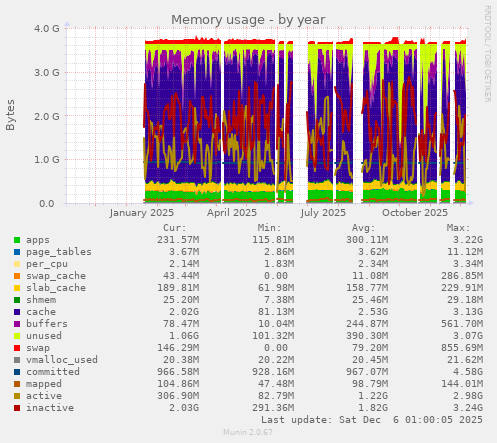Click the per_cpu legend swatch
497x443 pixels.
[x=17, y=264]
